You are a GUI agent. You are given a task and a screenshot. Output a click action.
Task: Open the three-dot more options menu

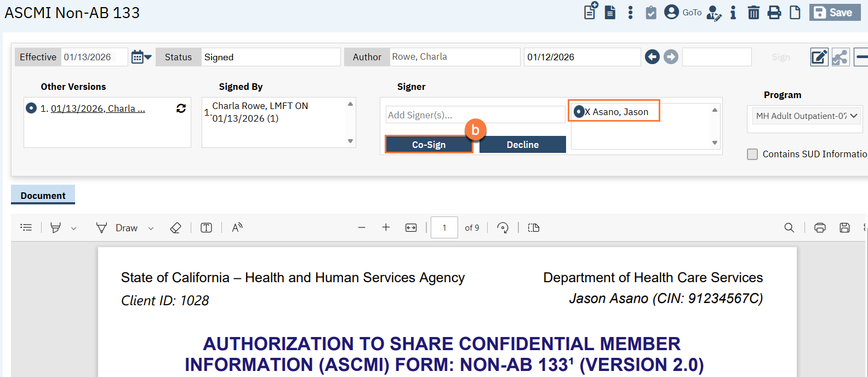pos(630,13)
